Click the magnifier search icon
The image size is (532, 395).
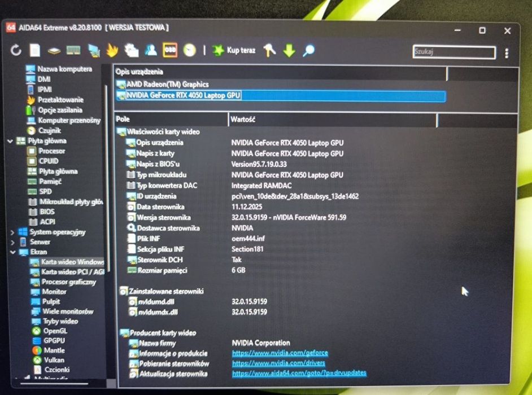[308, 51]
